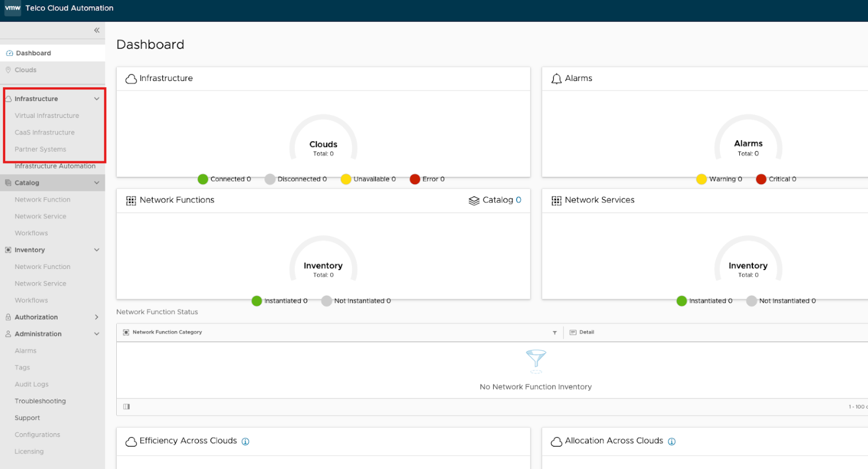The width and height of the screenshot is (868, 469).
Task: Collapse the Infrastructure menu section
Action: point(97,99)
